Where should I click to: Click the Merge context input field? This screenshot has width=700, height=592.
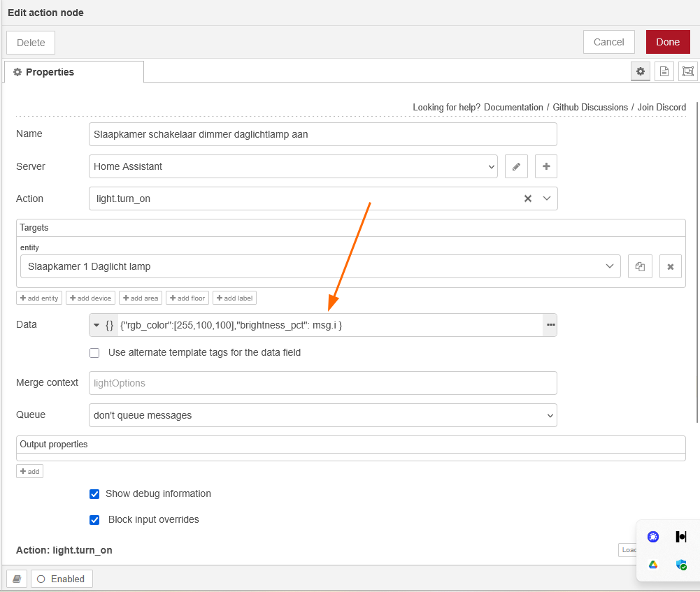tap(322, 383)
